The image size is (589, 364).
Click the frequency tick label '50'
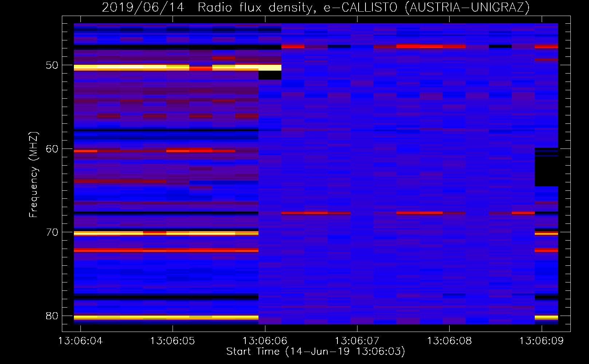pos(52,65)
